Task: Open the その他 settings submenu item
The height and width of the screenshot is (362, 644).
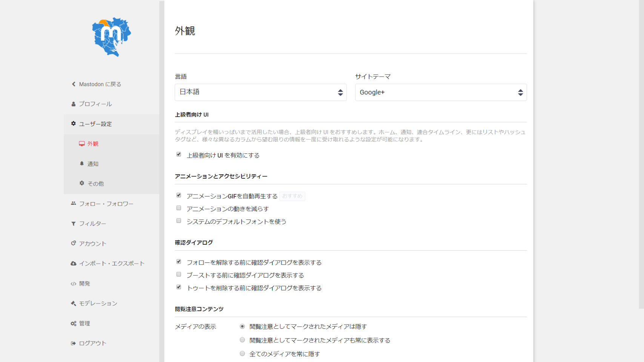Action: click(x=95, y=184)
